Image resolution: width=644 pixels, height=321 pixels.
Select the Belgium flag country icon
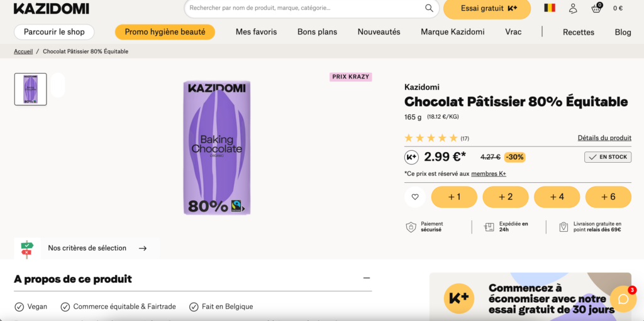tap(550, 8)
